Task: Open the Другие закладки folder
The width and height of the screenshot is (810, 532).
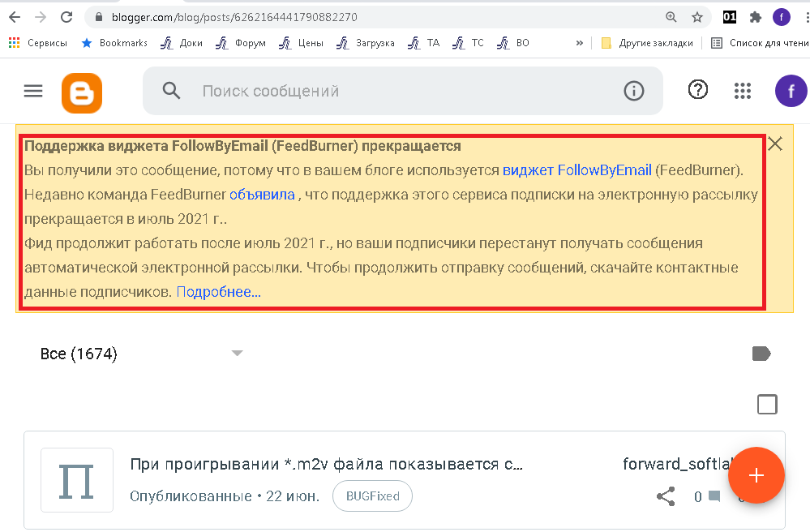Action: click(647, 43)
